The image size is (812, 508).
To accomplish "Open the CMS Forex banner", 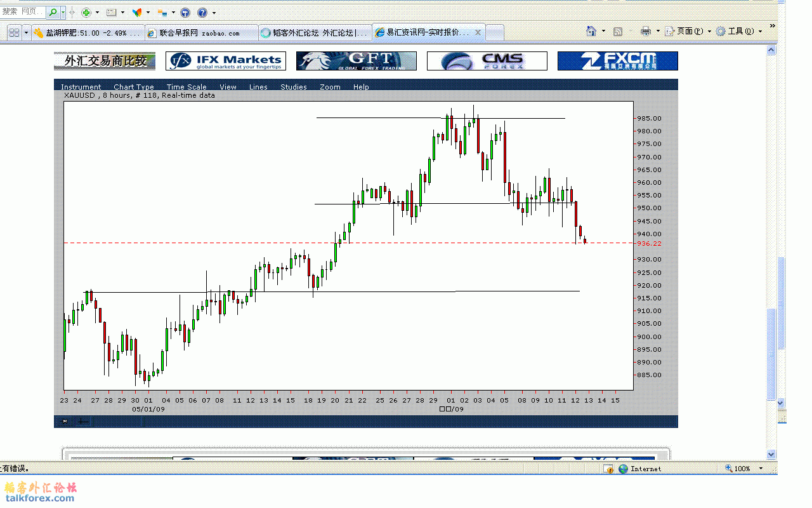I will click(487, 61).
